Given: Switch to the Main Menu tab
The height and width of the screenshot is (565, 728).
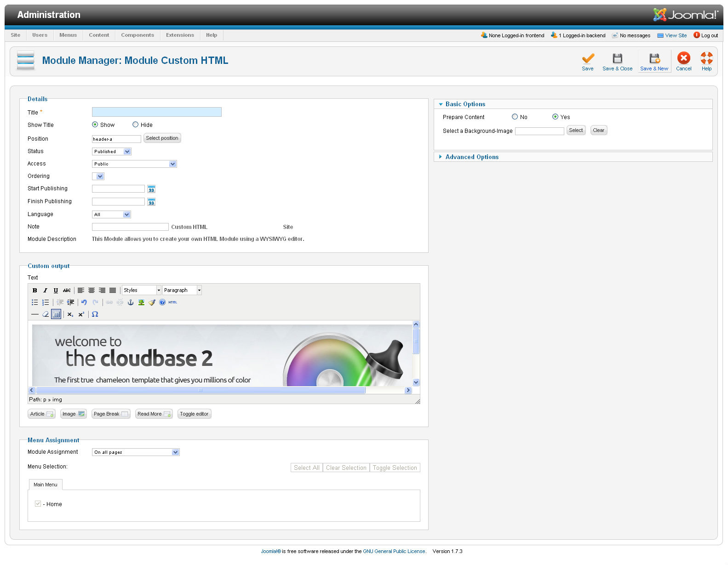Looking at the screenshot, I should pos(46,485).
